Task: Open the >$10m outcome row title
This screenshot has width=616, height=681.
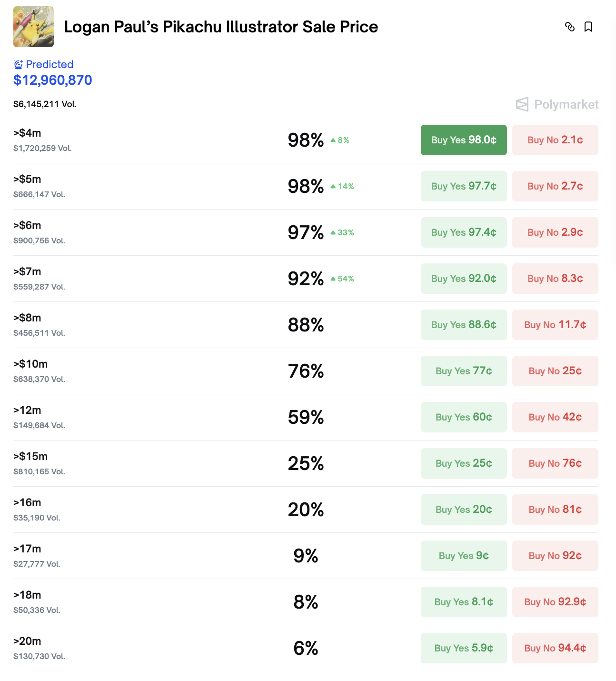Action: pyautogui.click(x=30, y=364)
